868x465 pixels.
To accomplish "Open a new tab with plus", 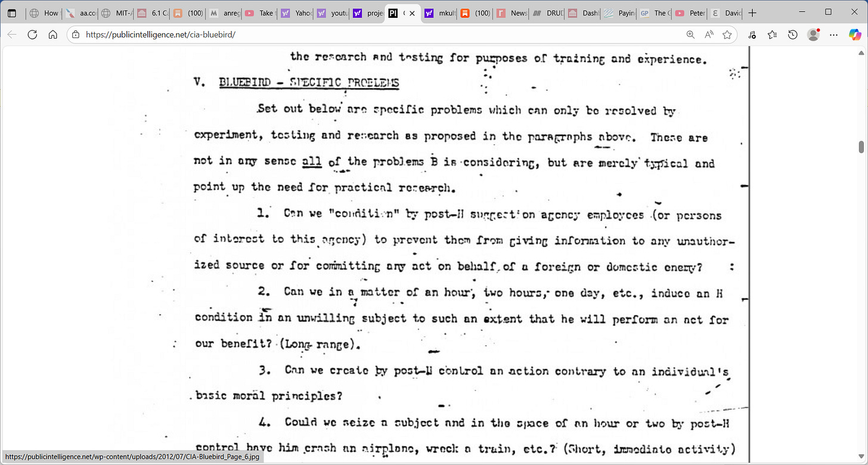I will coord(752,13).
